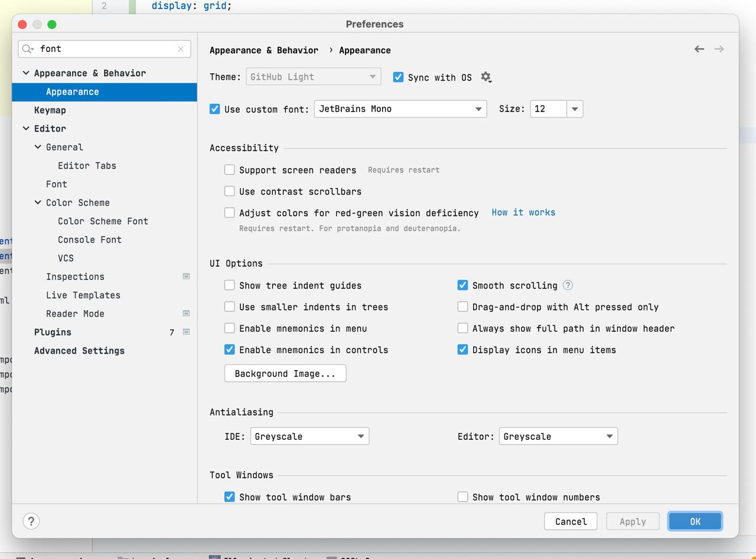The image size is (756, 559).
Task: Open Plugins settings
Action: pyautogui.click(x=53, y=332)
